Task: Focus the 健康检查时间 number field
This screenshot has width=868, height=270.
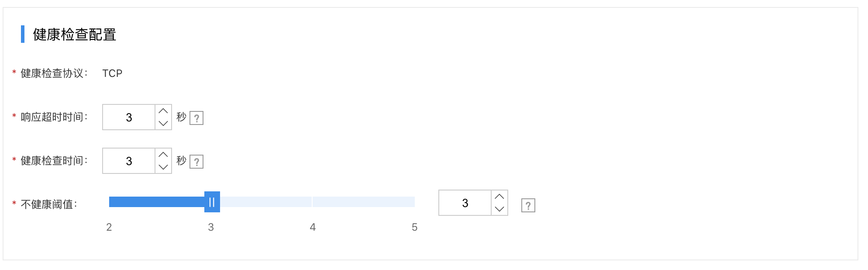Action: point(129,161)
